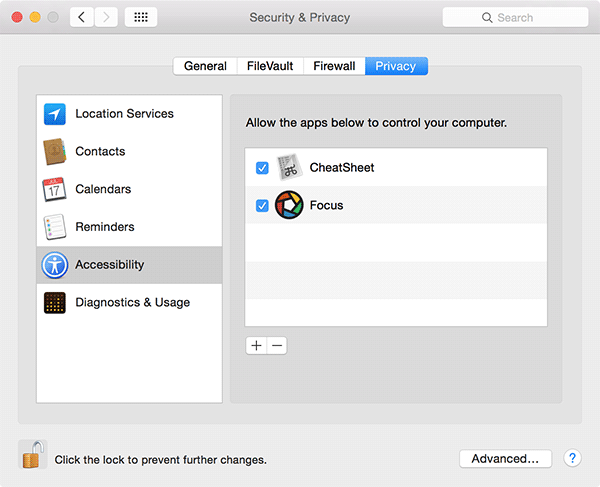This screenshot has width=600, height=487.
Task: Click the Calendars icon in sidebar
Action: [54, 189]
